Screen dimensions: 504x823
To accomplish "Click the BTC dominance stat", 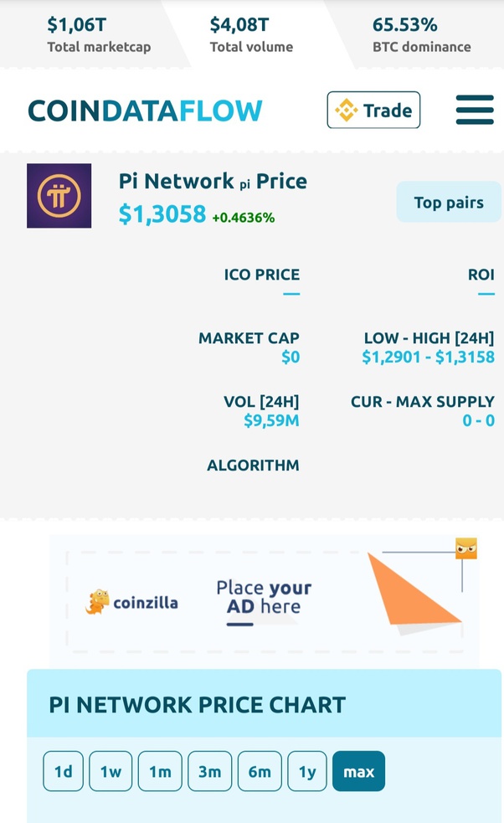I will pyautogui.click(x=422, y=34).
